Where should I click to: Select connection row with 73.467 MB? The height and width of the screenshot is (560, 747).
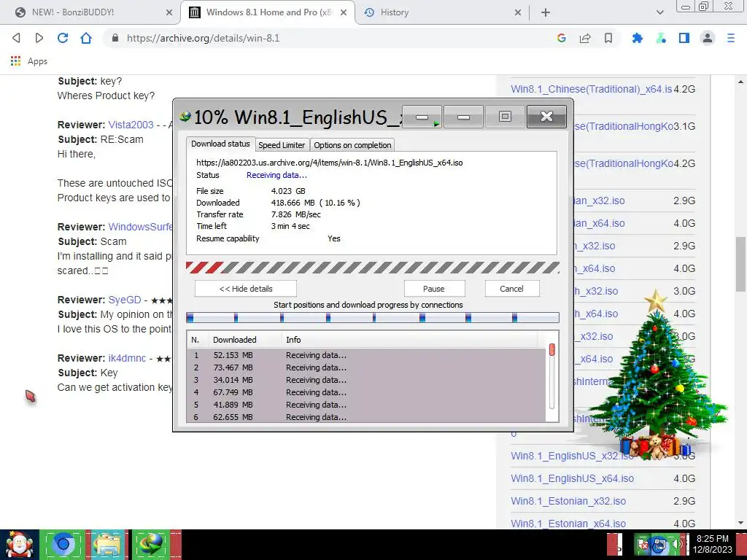[367, 367]
